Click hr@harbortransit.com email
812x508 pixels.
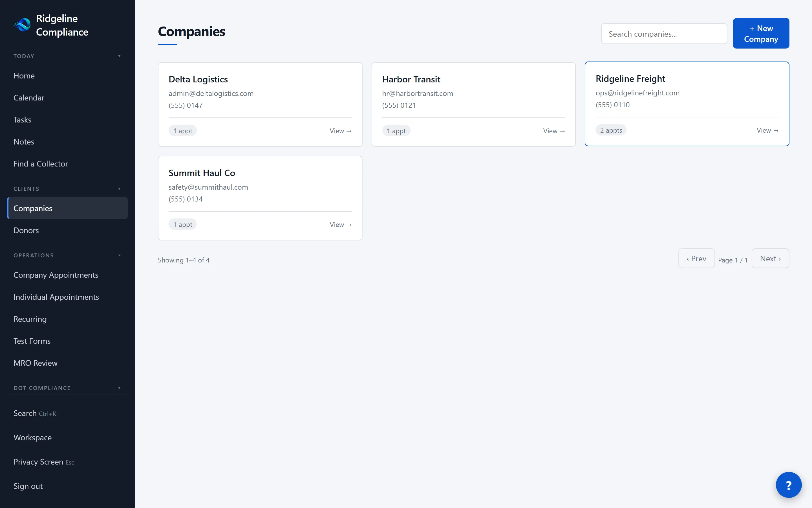coord(417,93)
